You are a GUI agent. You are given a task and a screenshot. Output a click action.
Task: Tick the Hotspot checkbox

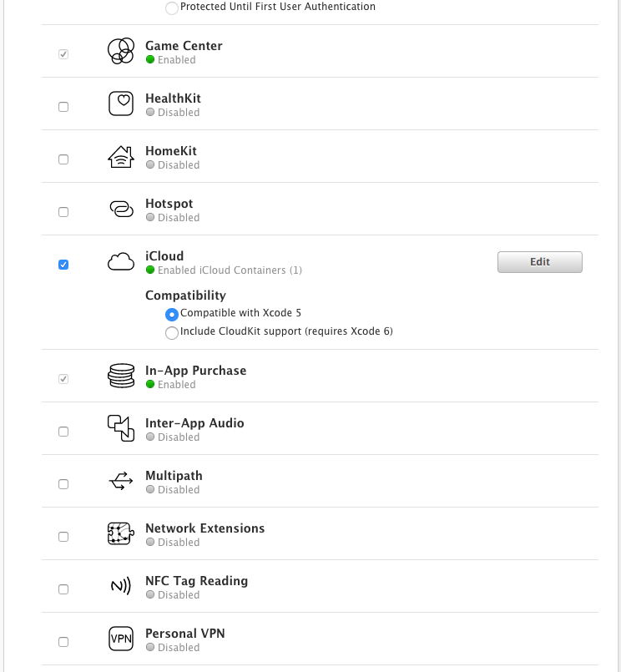click(63, 212)
